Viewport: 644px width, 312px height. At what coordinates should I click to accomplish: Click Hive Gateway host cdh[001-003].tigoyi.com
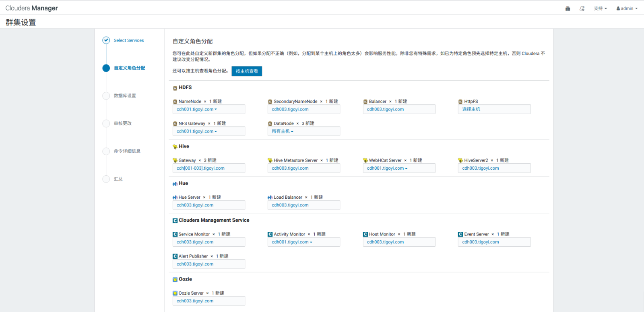[200, 168]
